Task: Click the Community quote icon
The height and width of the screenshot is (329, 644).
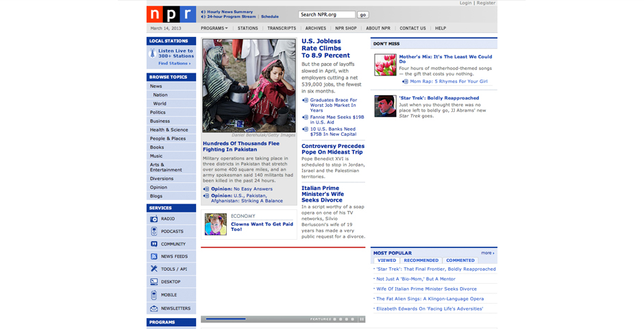Action: coord(153,244)
